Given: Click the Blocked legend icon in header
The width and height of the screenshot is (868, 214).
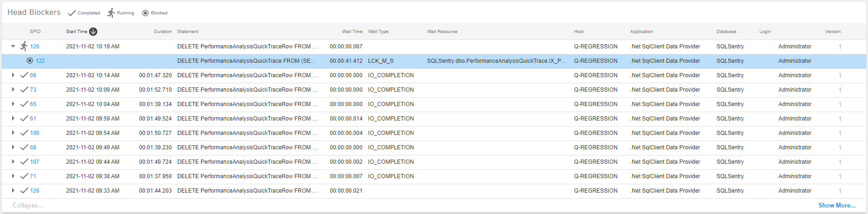Looking at the screenshot, I should pyautogui.click(x=145, y=13).
